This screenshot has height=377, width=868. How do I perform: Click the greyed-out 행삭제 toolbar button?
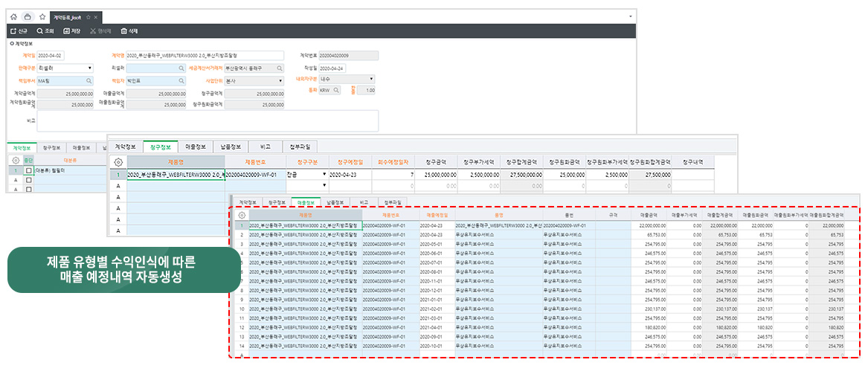(x=100, y=31)
